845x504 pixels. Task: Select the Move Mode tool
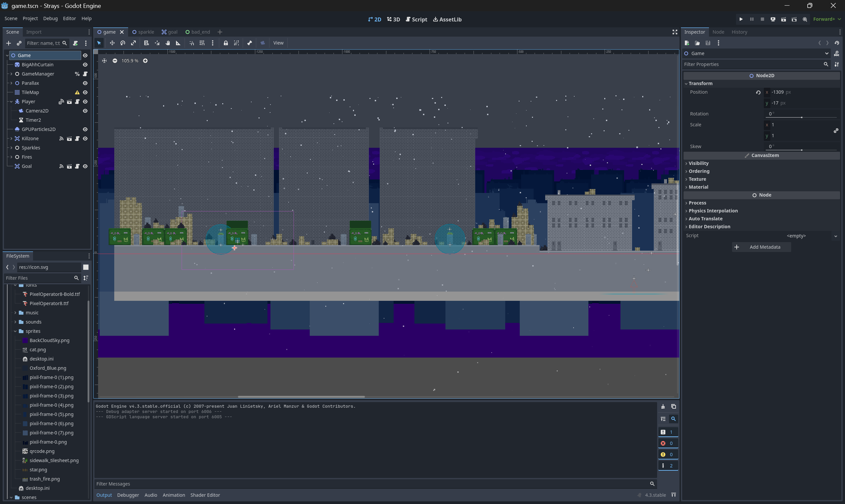[x=112, y=43]
